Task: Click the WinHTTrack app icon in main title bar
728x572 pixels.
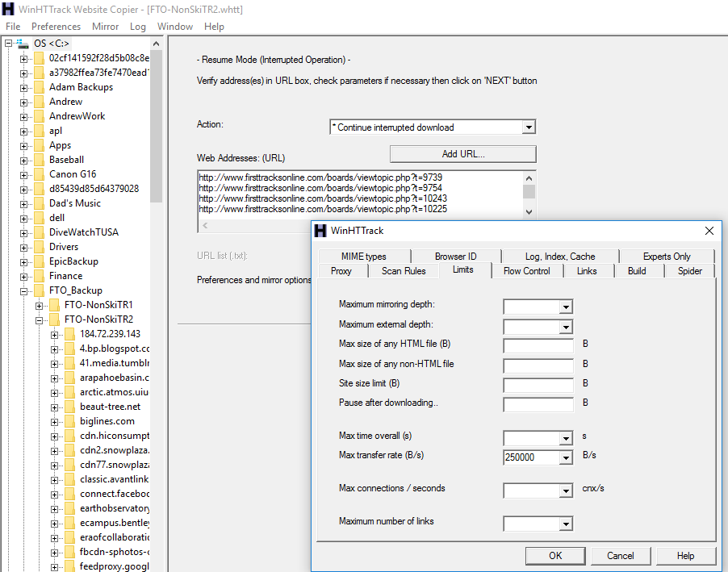Action: [8, 9]
